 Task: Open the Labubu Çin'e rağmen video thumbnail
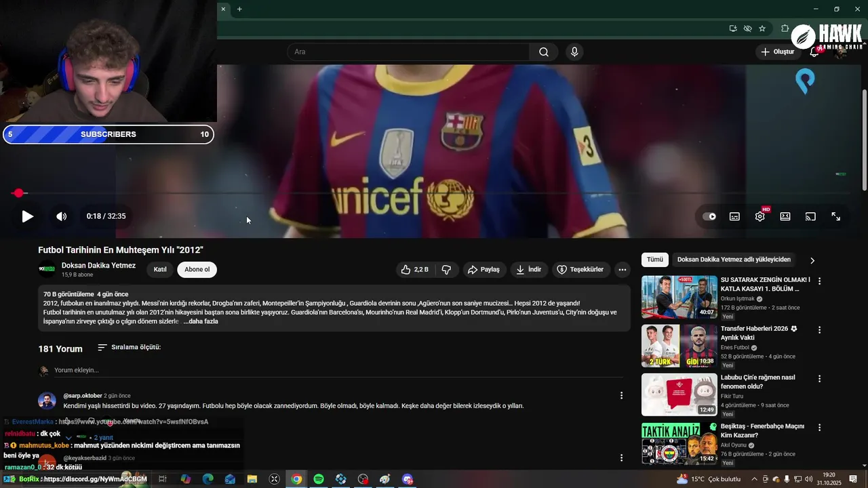click(679, 394)
